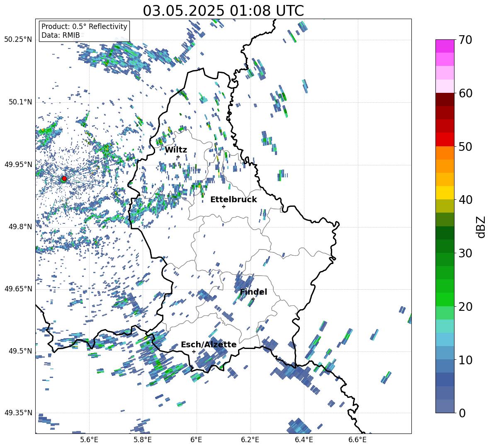Click the 49.5°N latitude label

tap(21, 351)
